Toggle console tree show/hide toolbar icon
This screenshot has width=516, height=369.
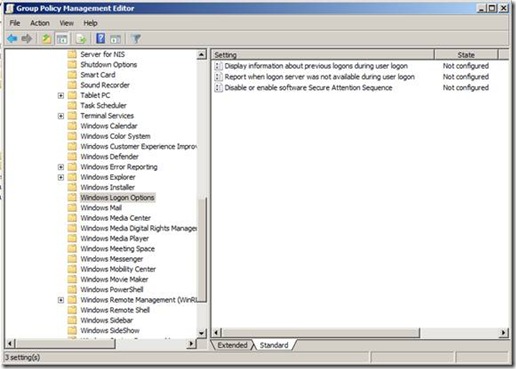click(62, 39)
